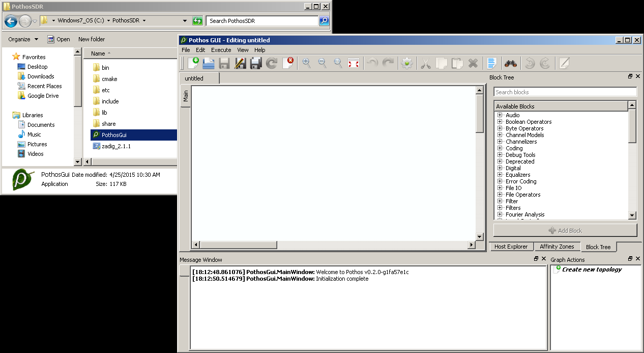Click the Rotate right icon
Image resolution: width=644 pixels, height=353 pixels.
coord(545,63)
